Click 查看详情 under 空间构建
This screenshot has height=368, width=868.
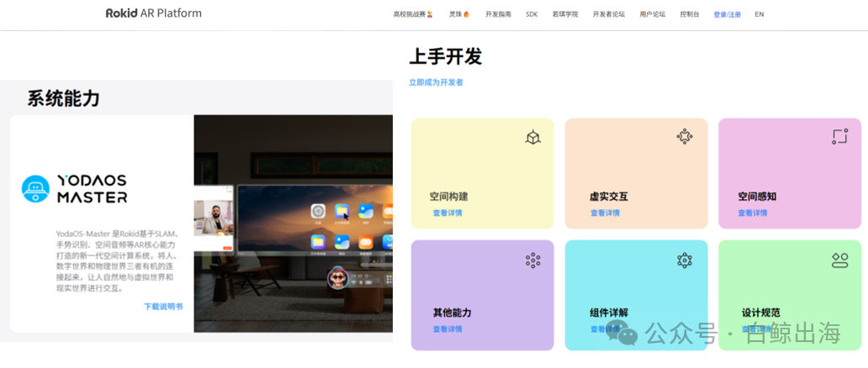coord(447,213)
